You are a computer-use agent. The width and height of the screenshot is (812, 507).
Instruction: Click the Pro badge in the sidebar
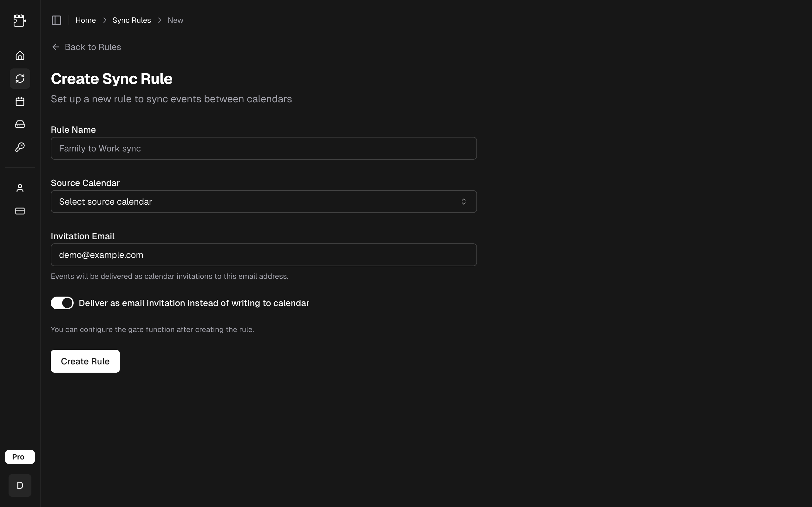pyautogui.click(x=19, y=456)
